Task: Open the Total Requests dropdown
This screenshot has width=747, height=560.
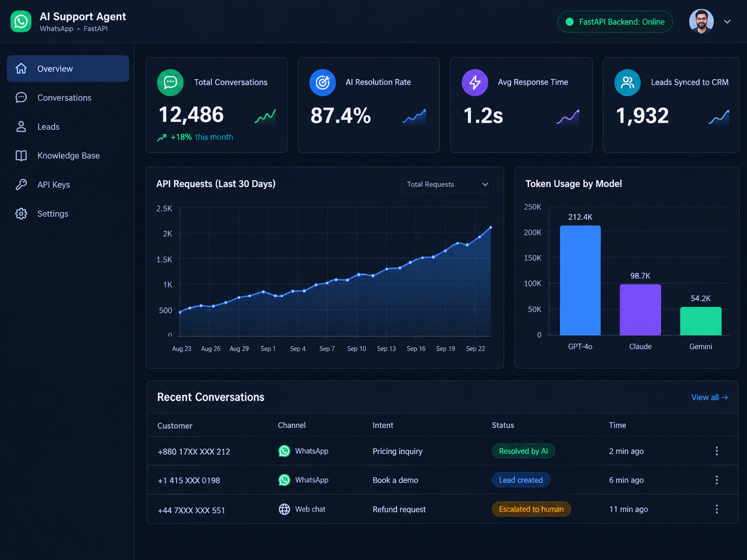Action: pos(447,185)
